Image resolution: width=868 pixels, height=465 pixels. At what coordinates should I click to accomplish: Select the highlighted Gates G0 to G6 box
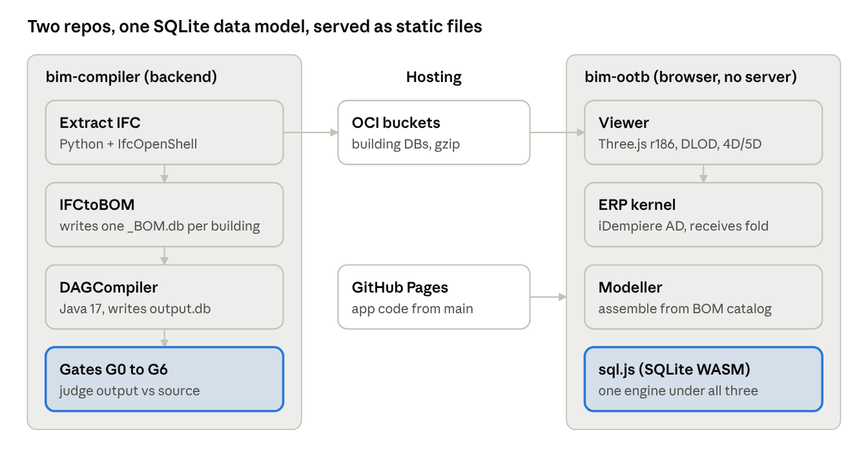(x=165, y=379)
